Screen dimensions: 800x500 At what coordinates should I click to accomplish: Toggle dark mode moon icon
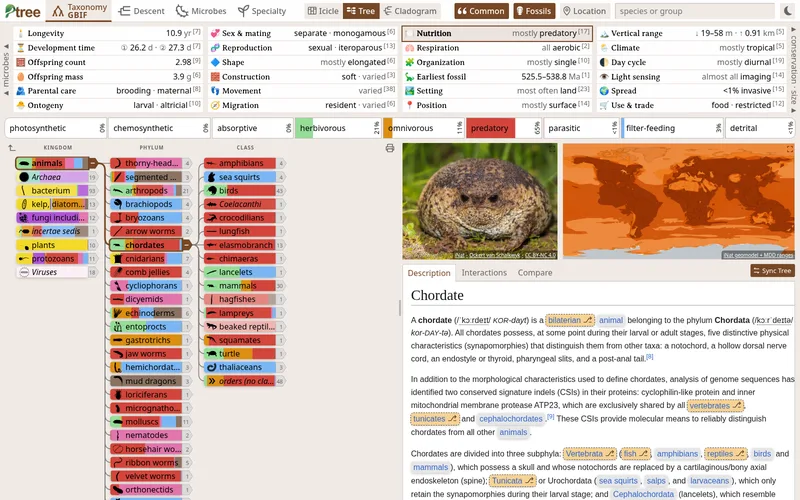788,11
